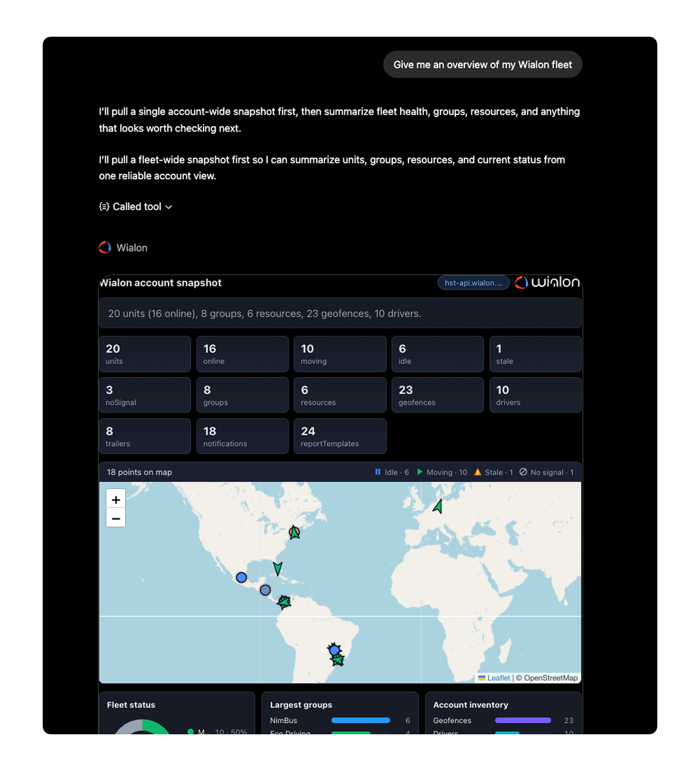Click the Moving play icon in map legend
The height and width of the screenshot is (771, 700).
(420, 472)
